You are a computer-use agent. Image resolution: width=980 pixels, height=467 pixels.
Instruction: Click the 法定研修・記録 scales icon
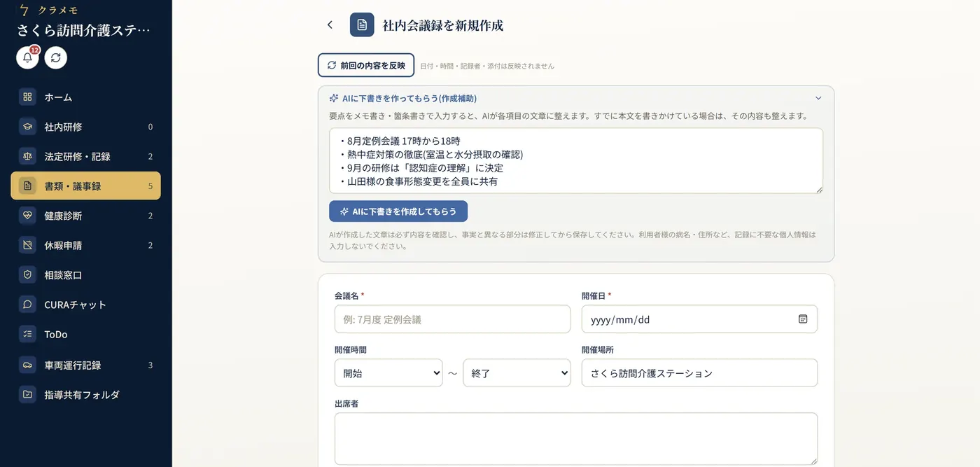pyautogui.click(x=27, y=156)
